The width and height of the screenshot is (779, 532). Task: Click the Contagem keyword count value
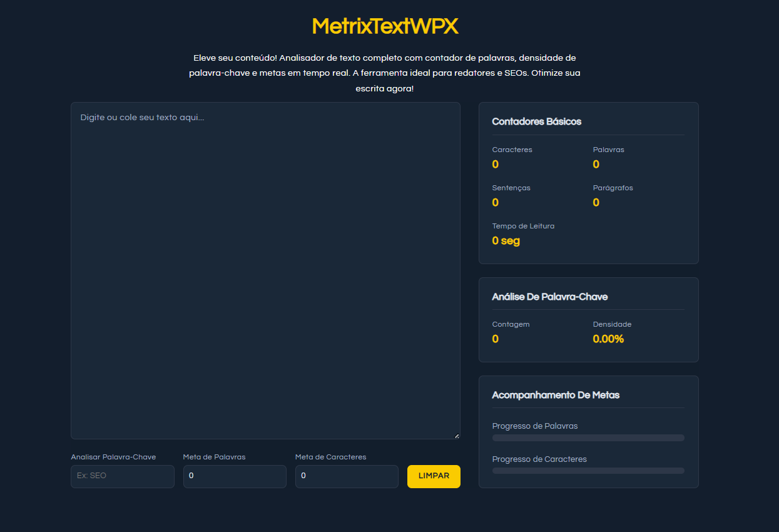tap(495, 339)
